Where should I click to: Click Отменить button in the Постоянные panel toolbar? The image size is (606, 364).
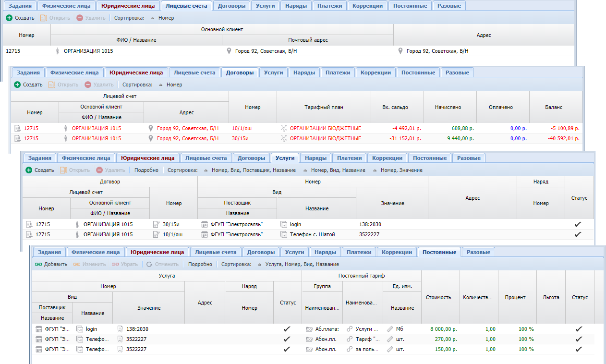[x=163, y=264]
